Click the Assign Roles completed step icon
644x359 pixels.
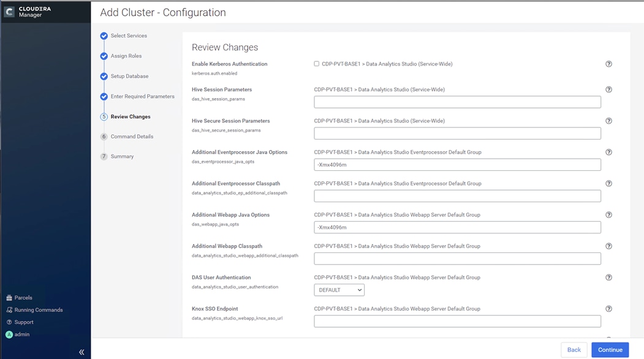pyautogui.click(x=104, y=56)
